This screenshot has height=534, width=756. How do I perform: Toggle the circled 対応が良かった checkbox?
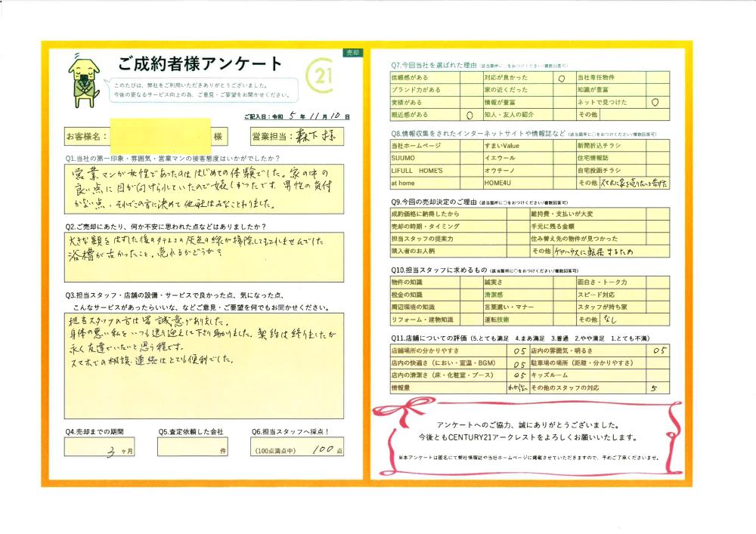pos(561,77)
